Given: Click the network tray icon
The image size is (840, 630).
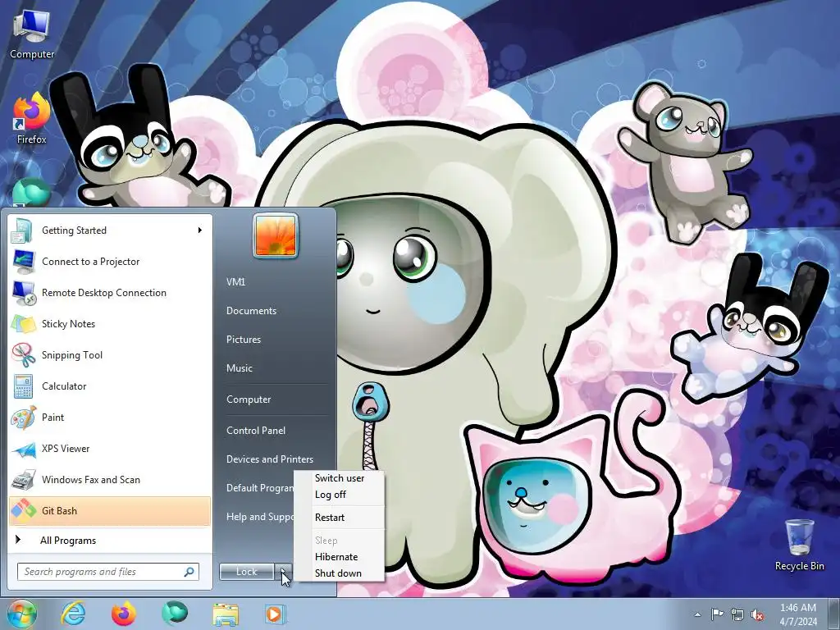Looking at the screenshot, I should (x=737, y=614).
